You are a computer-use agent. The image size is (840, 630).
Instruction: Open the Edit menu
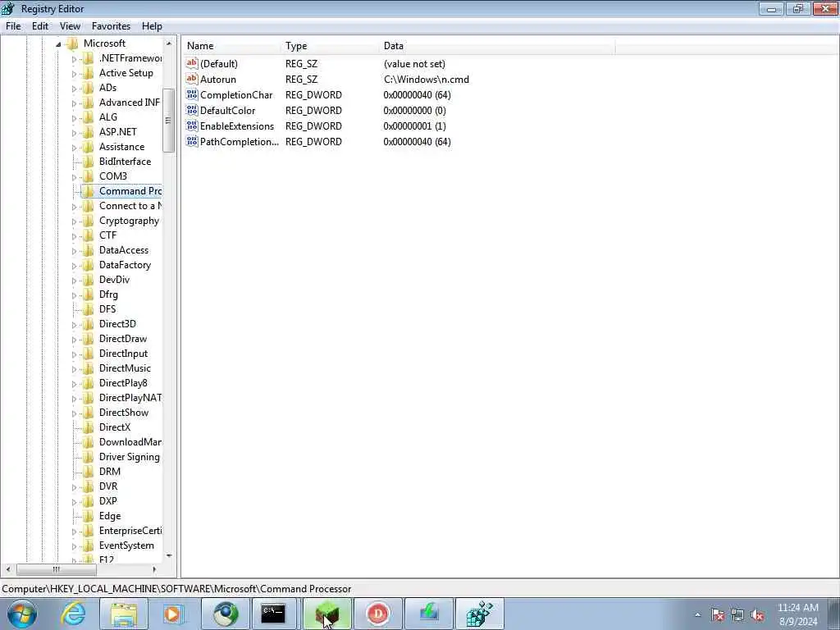39,26
